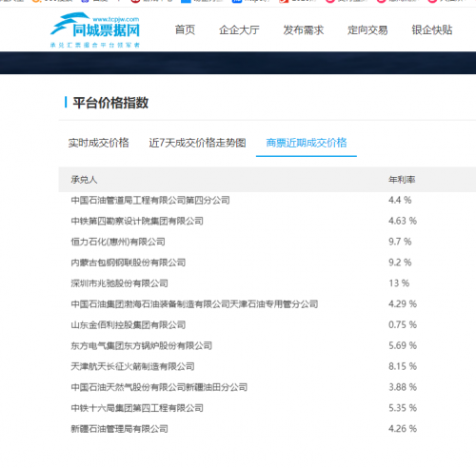
Task: Select row 恒力石化(惠州)有限公司
Action: click(268, 242)
